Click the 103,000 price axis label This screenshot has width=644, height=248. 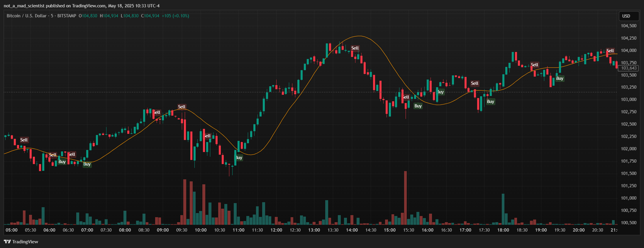point(629,99)
